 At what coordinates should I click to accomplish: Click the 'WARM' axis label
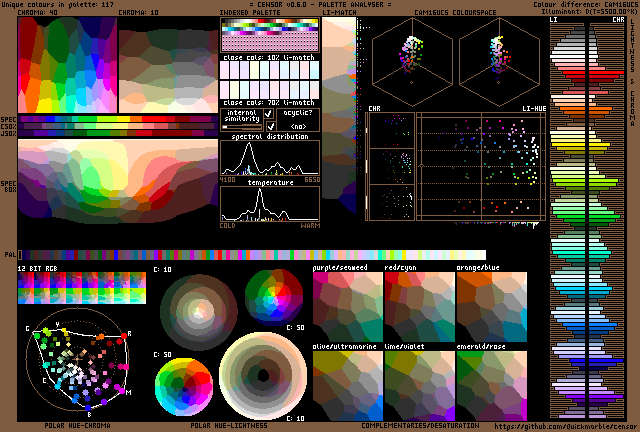[x=310, y=225]
